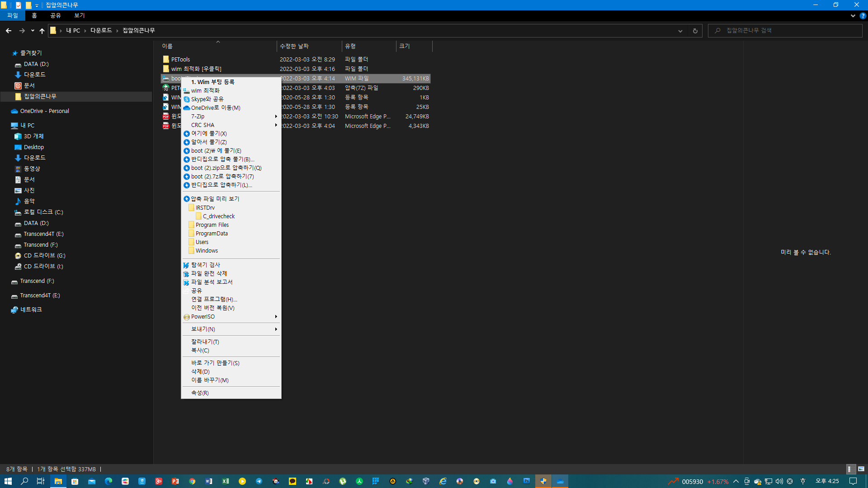Select 'CD 드라이브 (G:)' in the sidebar

(44, 255)
